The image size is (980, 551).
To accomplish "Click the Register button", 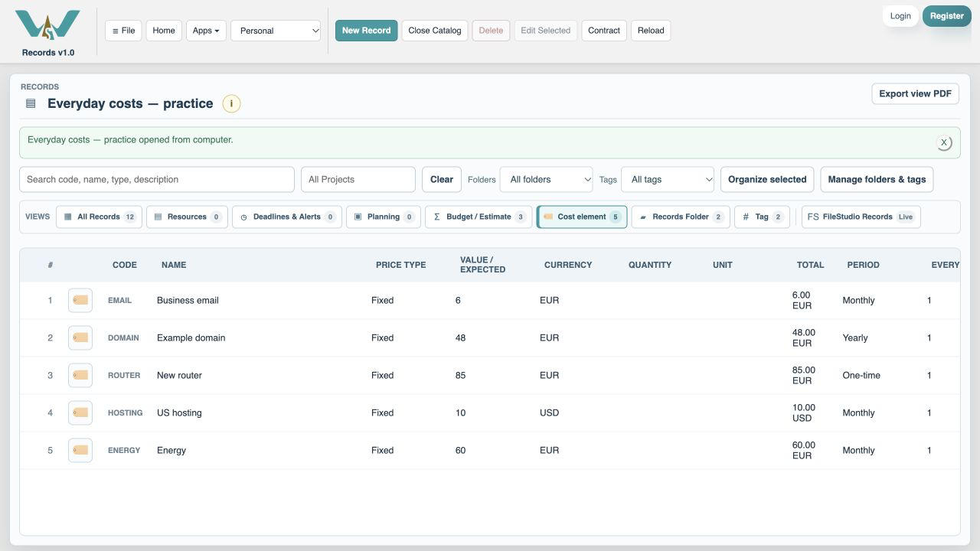I will [947, 16].
